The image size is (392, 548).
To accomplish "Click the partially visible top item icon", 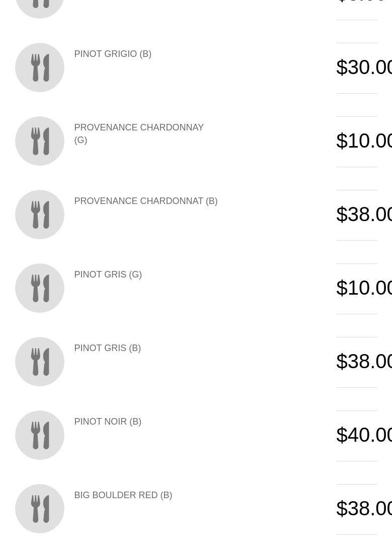I will [x=40, y=7].
